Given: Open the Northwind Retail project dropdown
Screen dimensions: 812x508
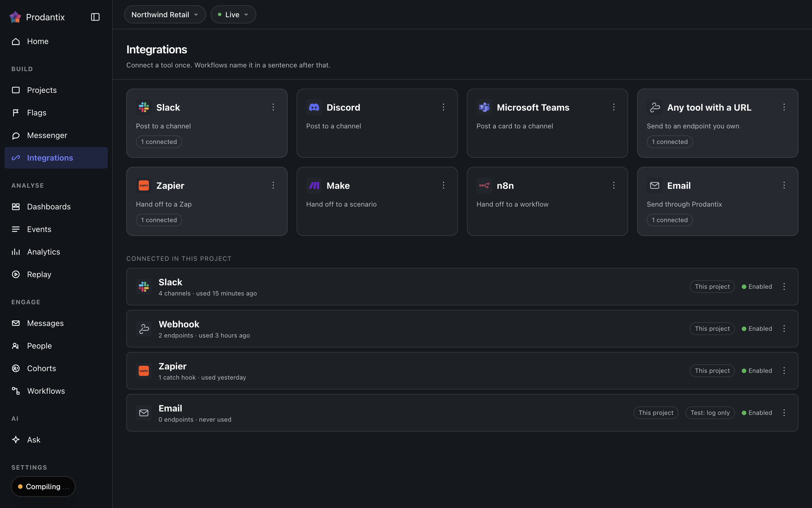Looking at the screenshot, I should (x=165, y=14).
